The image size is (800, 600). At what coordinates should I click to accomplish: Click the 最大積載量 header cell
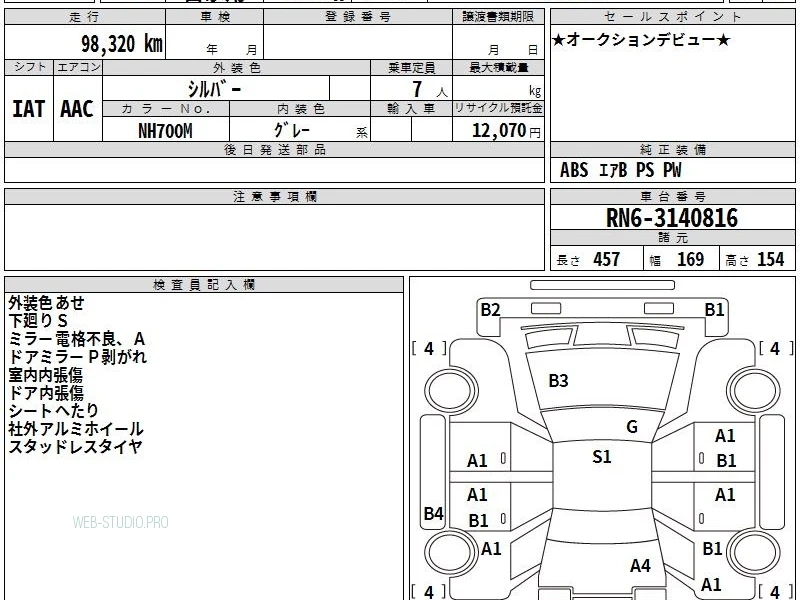pyautogui.click(x=498, y=67)
